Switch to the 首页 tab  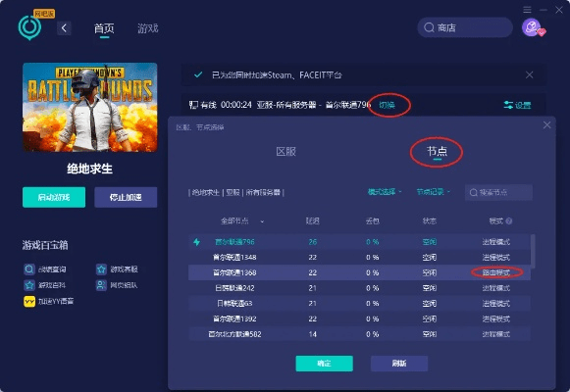pos(104,28)
